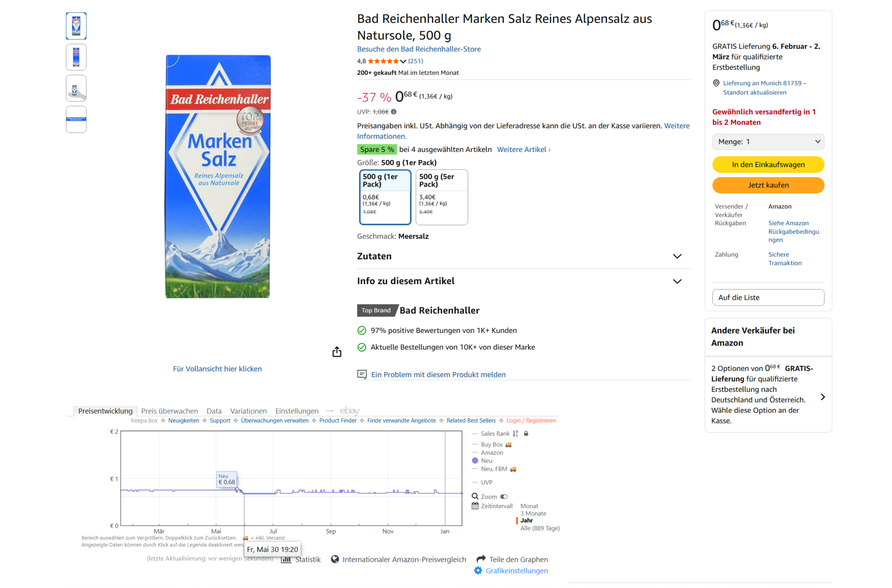
Task: Click the UVP info icon
Action: pyautogui.click(x=394, y=112)
